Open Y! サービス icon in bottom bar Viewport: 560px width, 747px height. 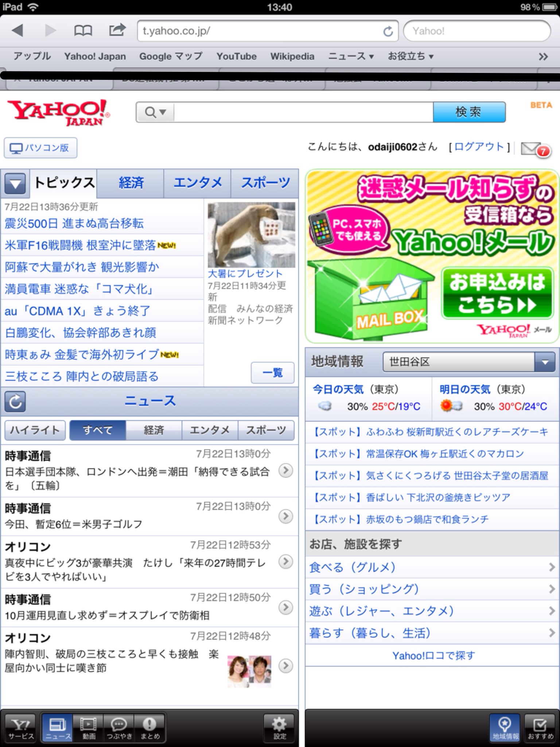tap(20, 728)
